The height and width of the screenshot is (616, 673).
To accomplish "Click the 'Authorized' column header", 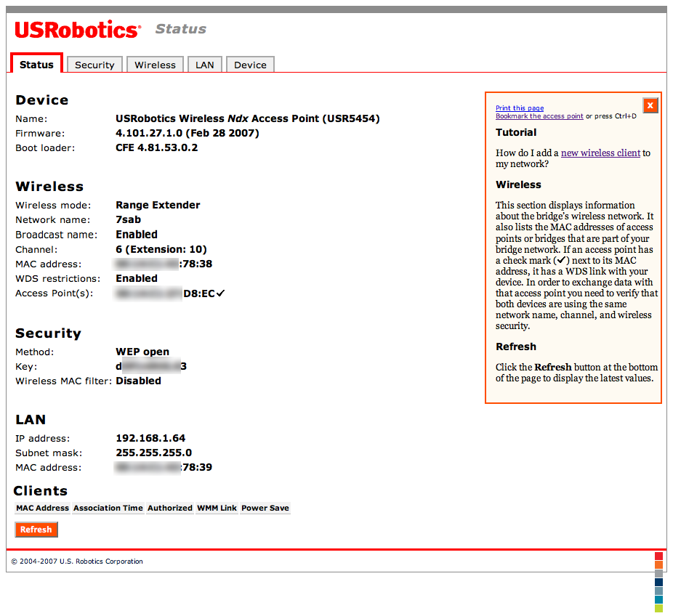I will tap(170, 508).
